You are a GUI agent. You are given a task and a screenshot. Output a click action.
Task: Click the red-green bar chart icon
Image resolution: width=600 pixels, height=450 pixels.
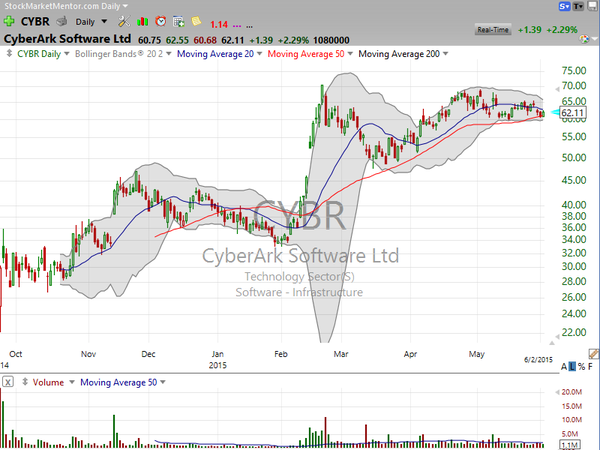click(x=142, y=21)
